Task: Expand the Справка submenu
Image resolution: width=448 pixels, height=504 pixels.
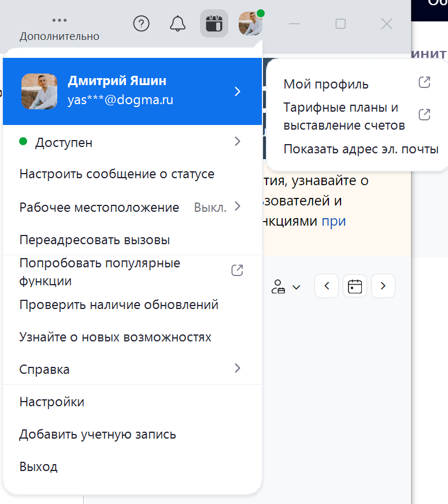Action: 237,369
